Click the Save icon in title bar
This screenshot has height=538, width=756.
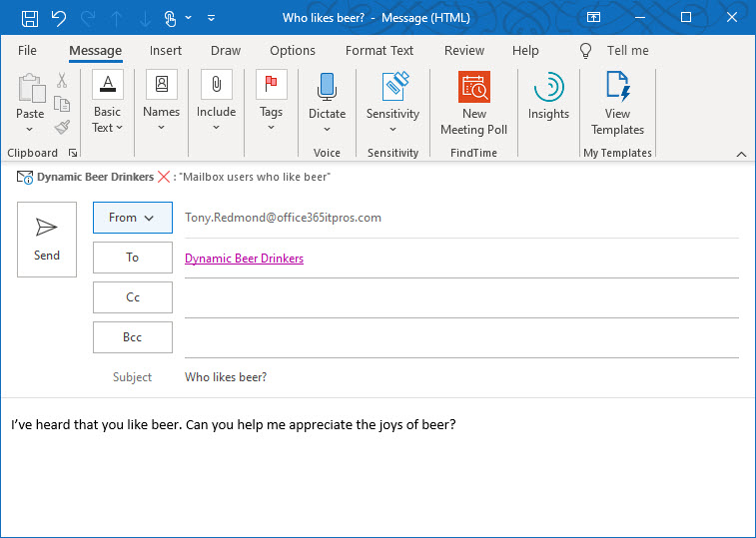coord(29,18)
